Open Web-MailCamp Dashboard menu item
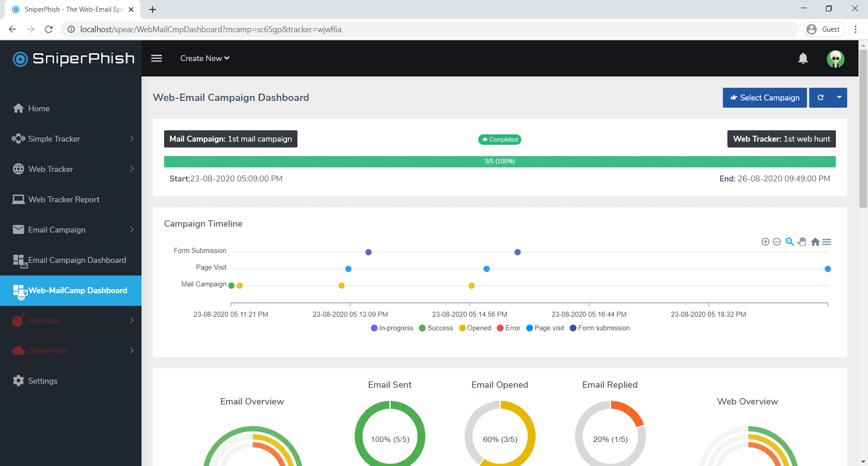868x466 pixels. (x=71, y=290)
